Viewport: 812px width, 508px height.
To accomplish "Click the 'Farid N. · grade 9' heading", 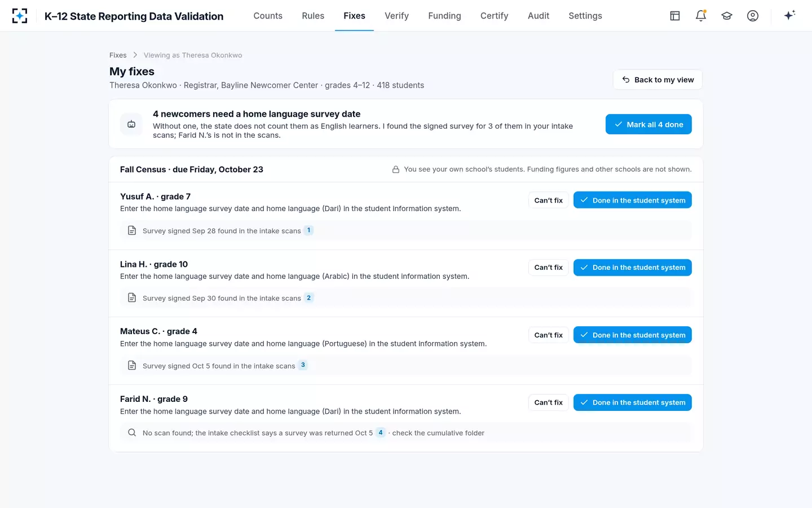I will (x=154, y=399).
